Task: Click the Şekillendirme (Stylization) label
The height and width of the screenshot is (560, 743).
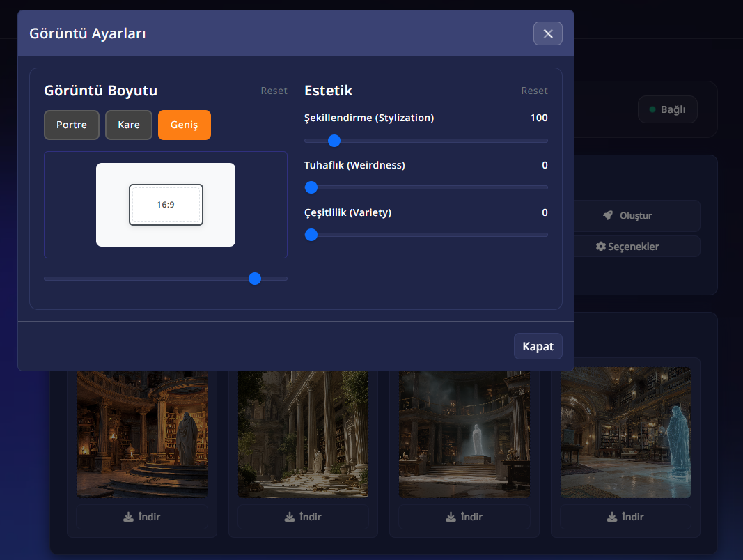Action: [369, 118]
